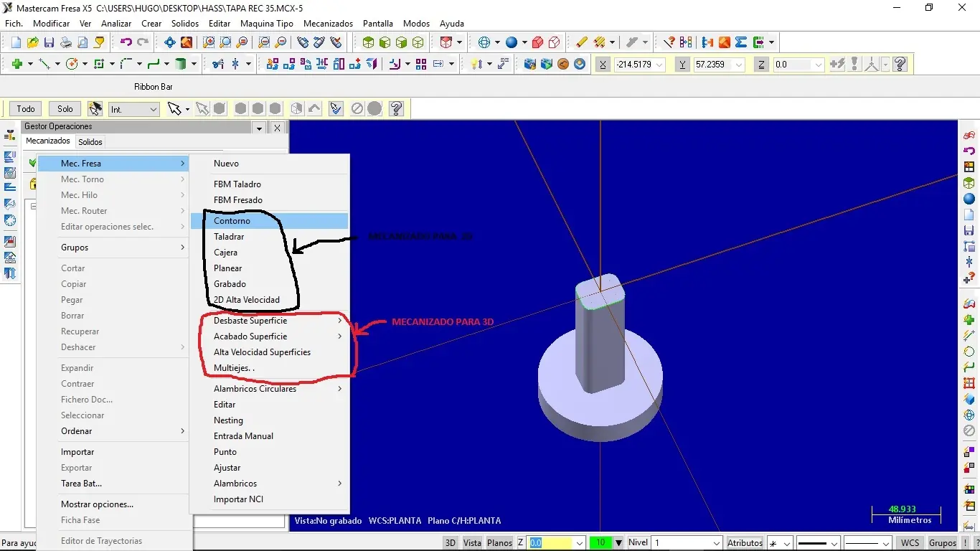Click the blue shaded sphere icon
The image size is (980, 551).
(512, 42)
